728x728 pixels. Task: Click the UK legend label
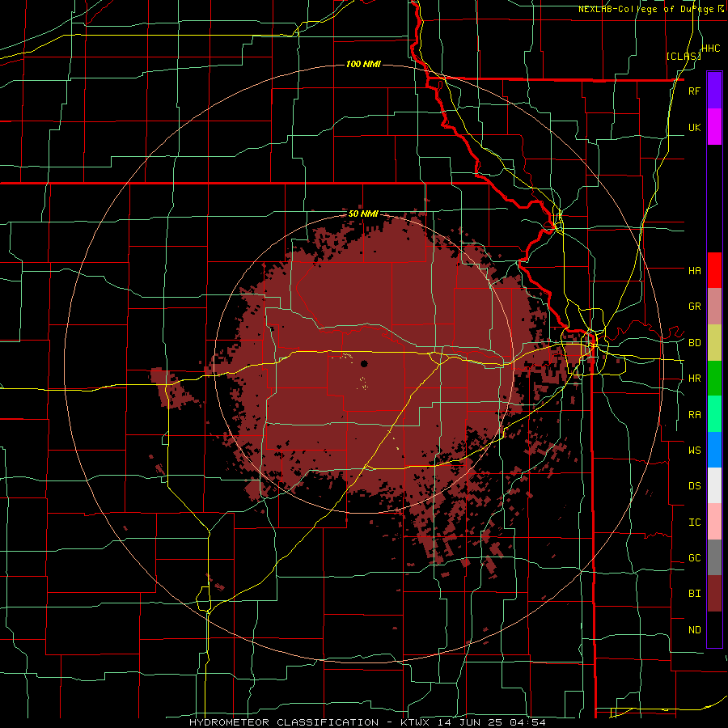pyautogui.click(x=694, y=127)
